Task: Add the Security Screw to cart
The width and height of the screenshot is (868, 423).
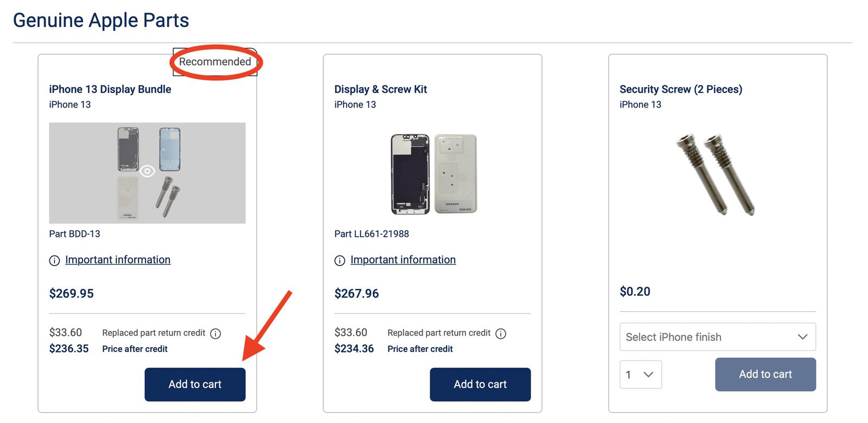Action: (x=765, y=374)
